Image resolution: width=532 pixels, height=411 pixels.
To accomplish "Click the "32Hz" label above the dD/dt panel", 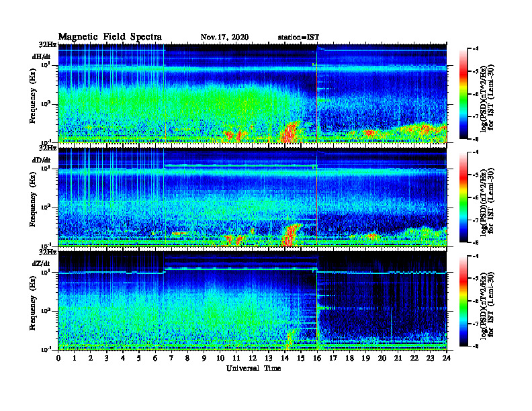I will (48, 148).
